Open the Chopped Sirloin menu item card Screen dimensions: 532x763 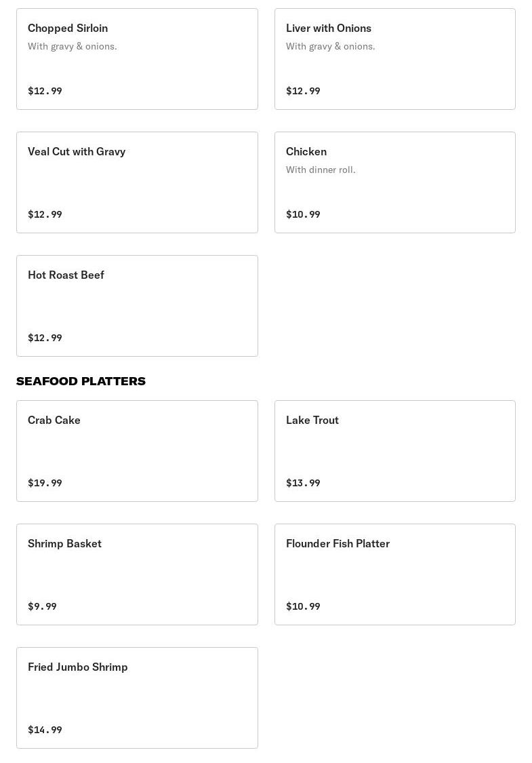(x=137, y=59)
